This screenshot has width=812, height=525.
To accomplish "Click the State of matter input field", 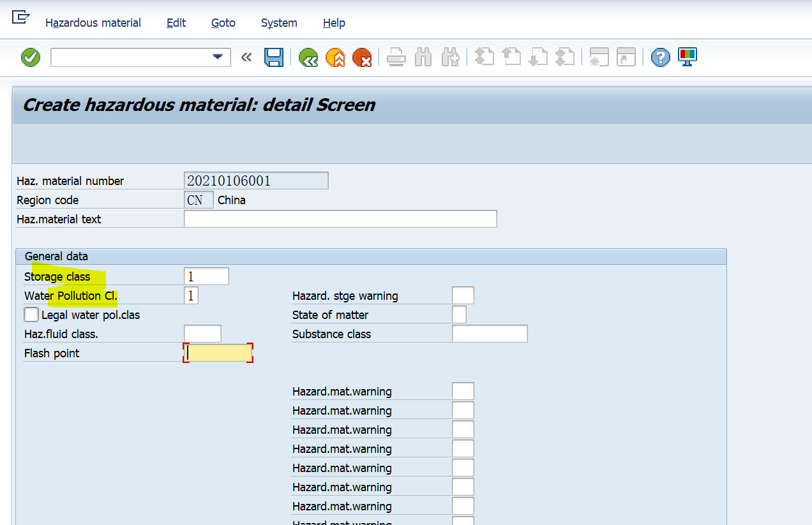I will click(x=459, y=314).
